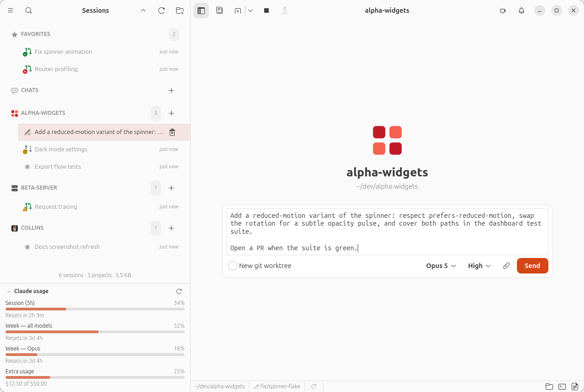Delete the reduced-motion spinner draft session
The width and height of the screenshot is (584, 392).
(x=172, y=132)
